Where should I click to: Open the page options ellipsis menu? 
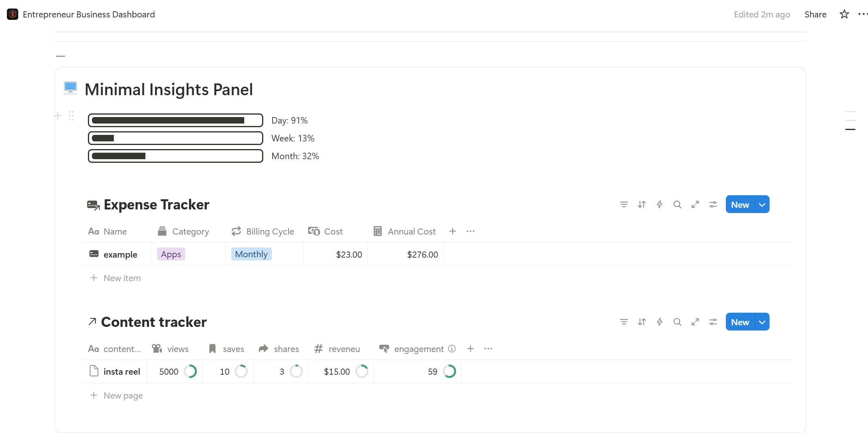pyautogui.click(x=863, y=14)
